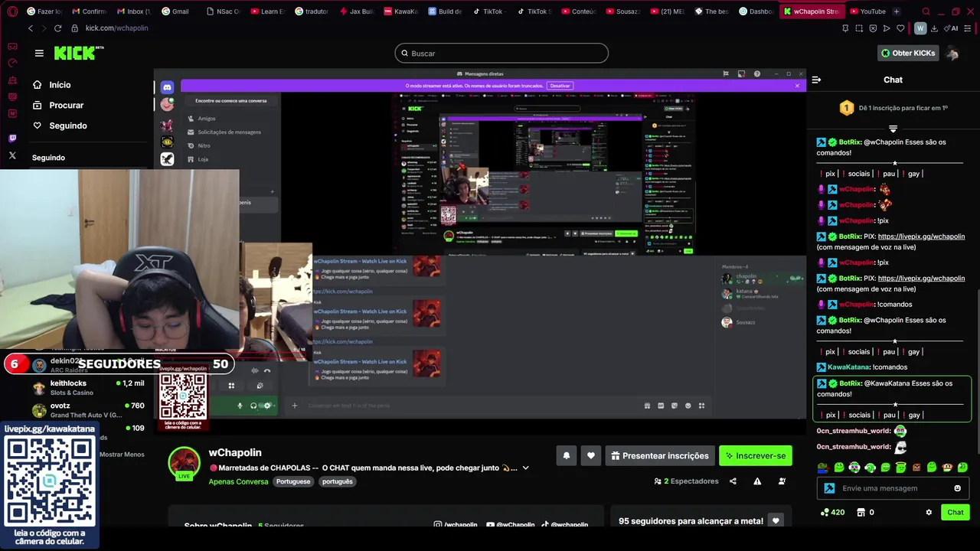Open the hamburger menu beside the Kick logo
Screen dimensions: 980x551
tap(39, 53)
